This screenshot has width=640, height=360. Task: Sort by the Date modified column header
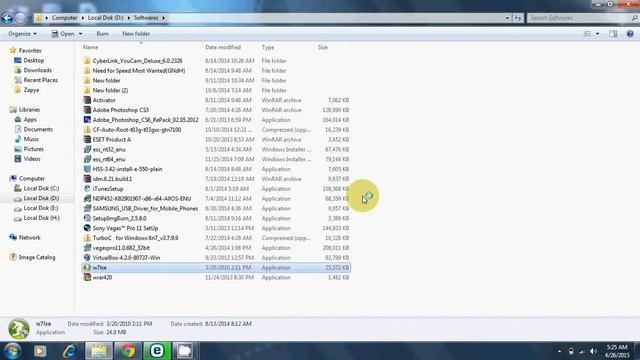(x=223, y=47)
